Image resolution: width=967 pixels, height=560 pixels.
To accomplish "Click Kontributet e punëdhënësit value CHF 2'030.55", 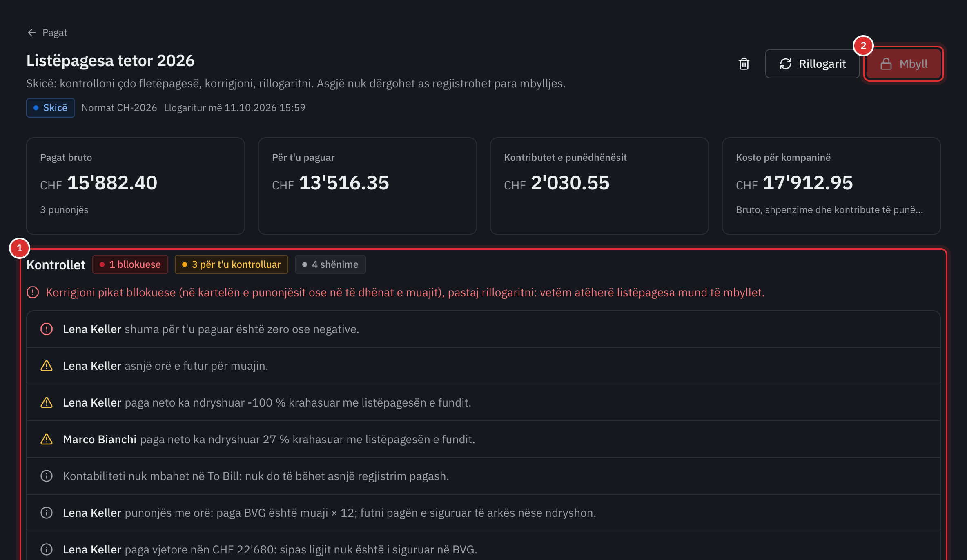I will click(557, 183).
